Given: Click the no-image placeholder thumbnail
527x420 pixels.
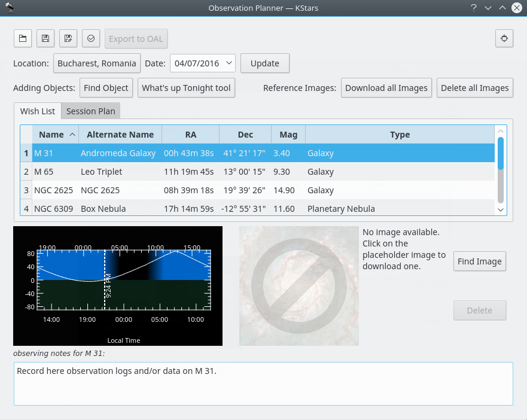Looking at the screenshot, I should tap(299, 286).
